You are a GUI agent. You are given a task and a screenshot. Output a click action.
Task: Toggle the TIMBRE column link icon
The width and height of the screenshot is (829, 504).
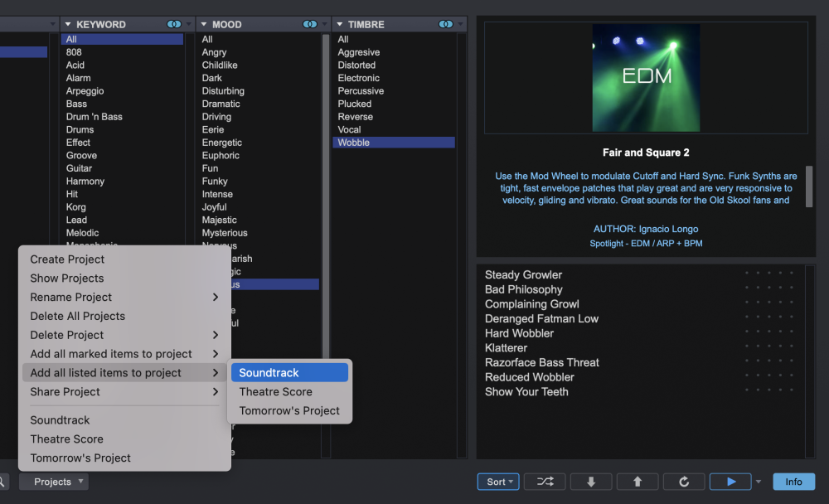[446, 24]
